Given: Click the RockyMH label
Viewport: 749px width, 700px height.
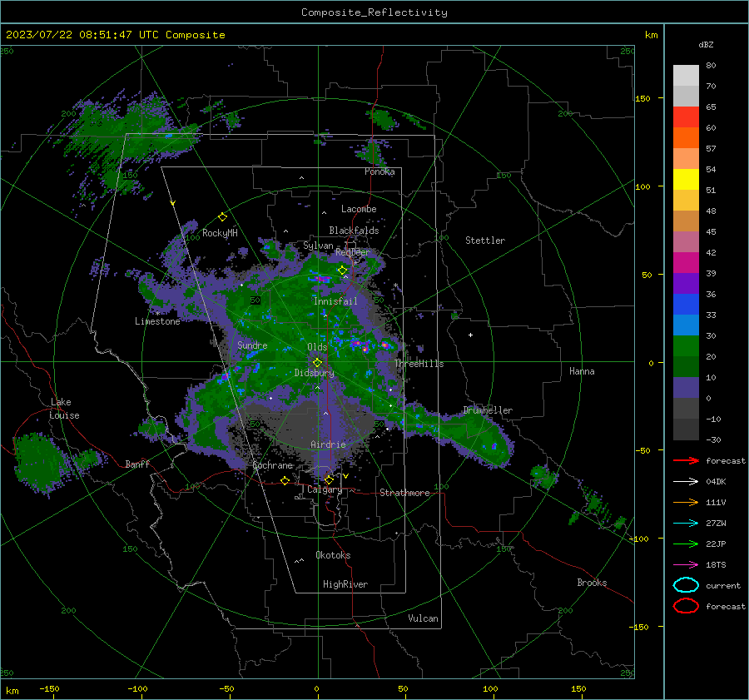Looking at the screenshot, I should click(x=220, y=233).
